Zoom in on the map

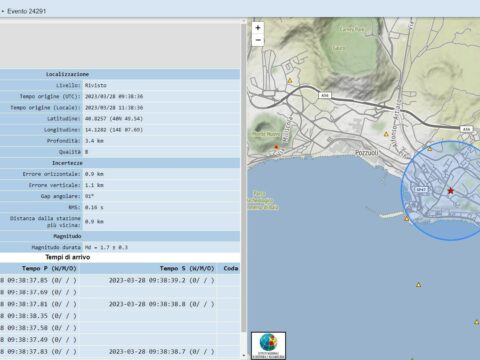258,28
